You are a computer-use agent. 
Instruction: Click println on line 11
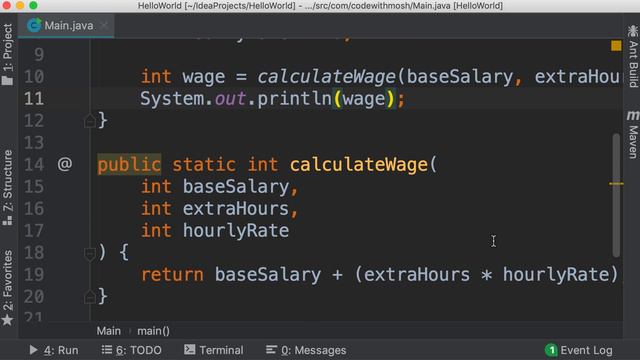click(x=295, y=99)
